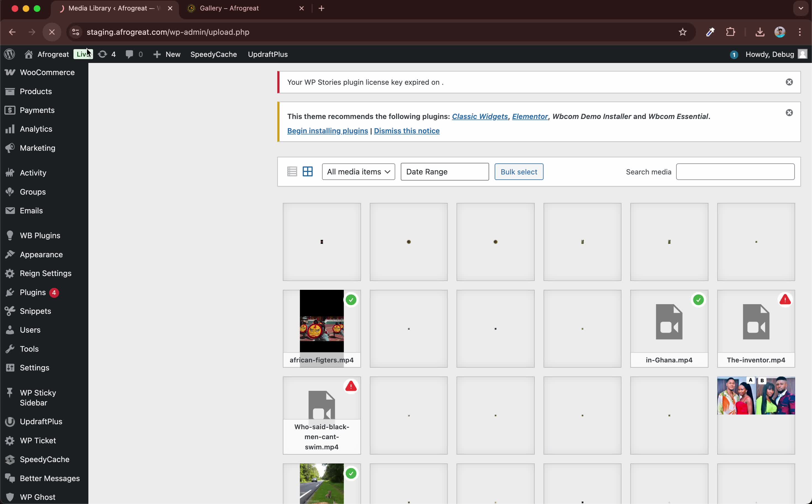Switch to list view icon
Viewport: 812px width, 504px height.
[x=292, y=172]
